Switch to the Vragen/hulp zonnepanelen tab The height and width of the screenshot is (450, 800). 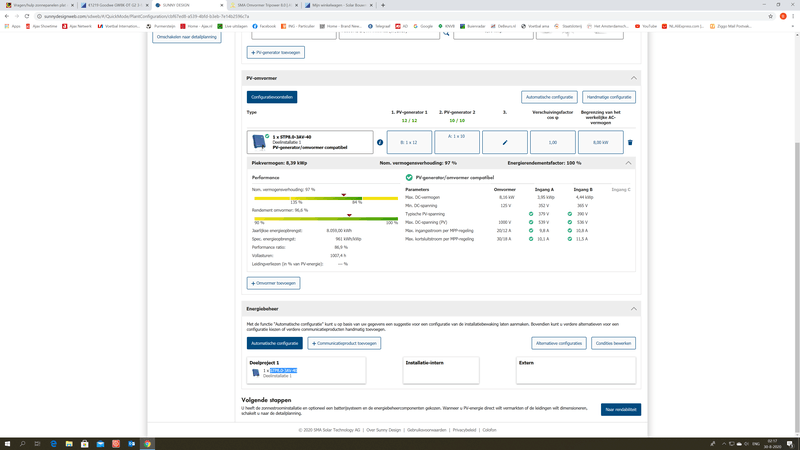(39, 5)
